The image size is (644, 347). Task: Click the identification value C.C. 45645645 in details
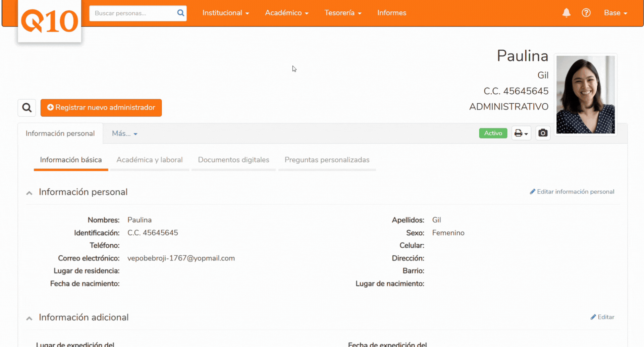coord(153,233)
